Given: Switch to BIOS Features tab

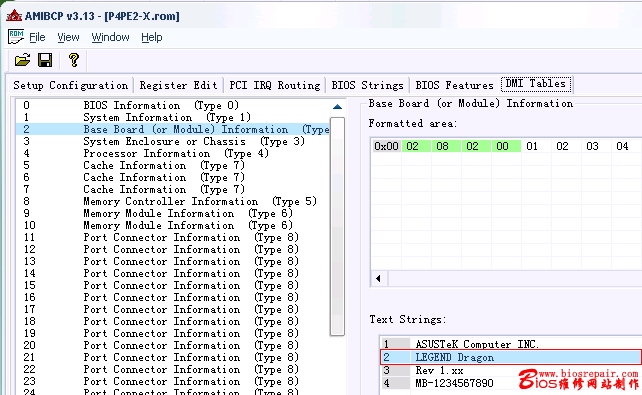Looking at the screenshot, I should (454, 85).
